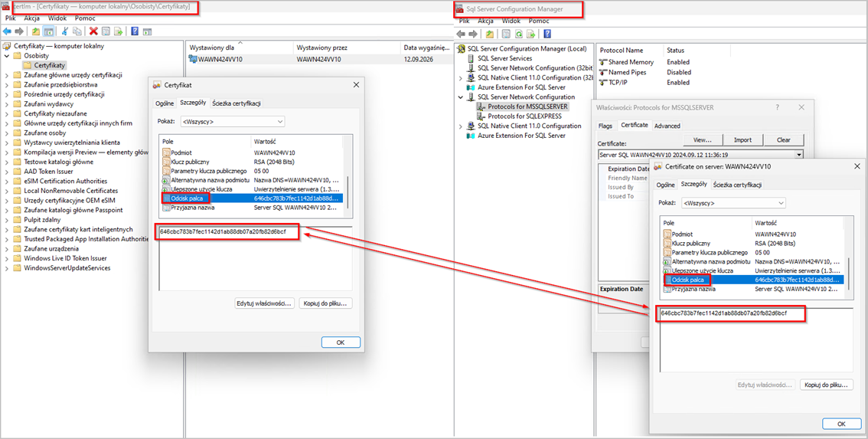Click the thumbprint value box in Certyfikat dialog
This screenshot has height=439, width=868.
coord(255,258)
